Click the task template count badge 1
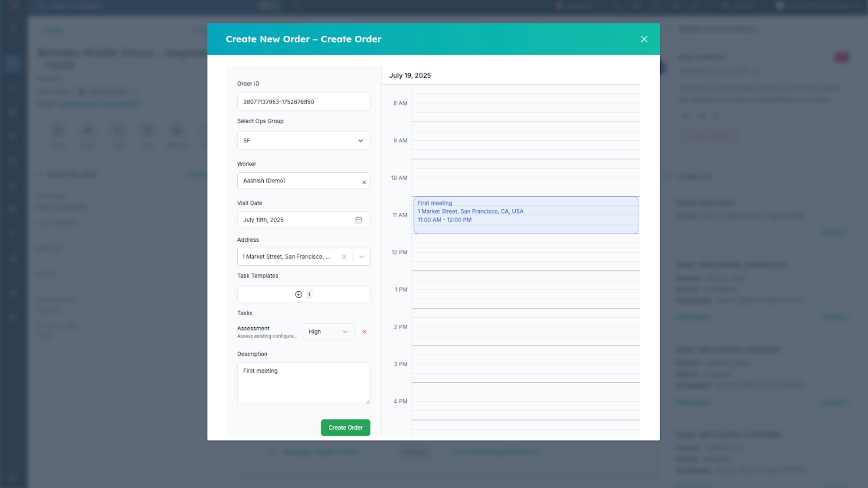 pyautogui.click(x=309, y=294)
